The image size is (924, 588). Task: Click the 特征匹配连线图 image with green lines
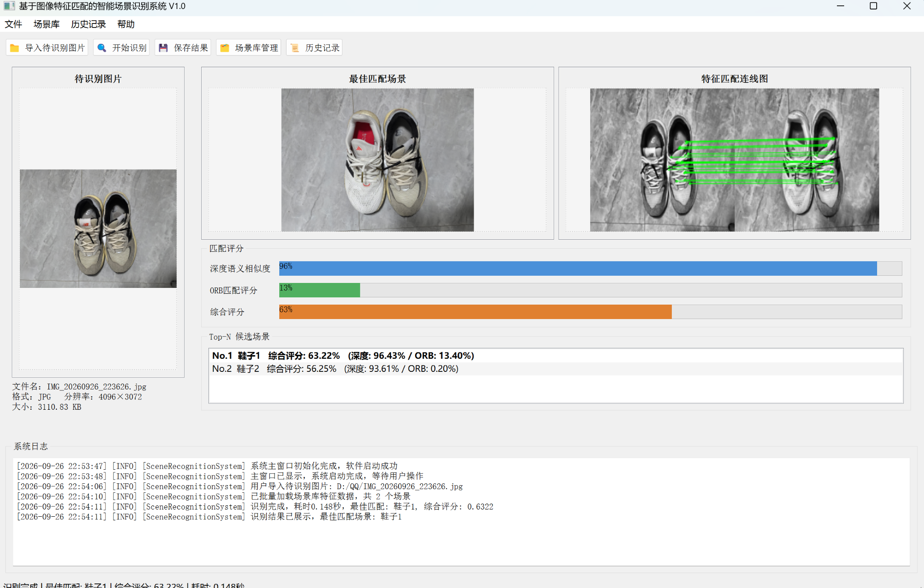[x=735, y=160]
